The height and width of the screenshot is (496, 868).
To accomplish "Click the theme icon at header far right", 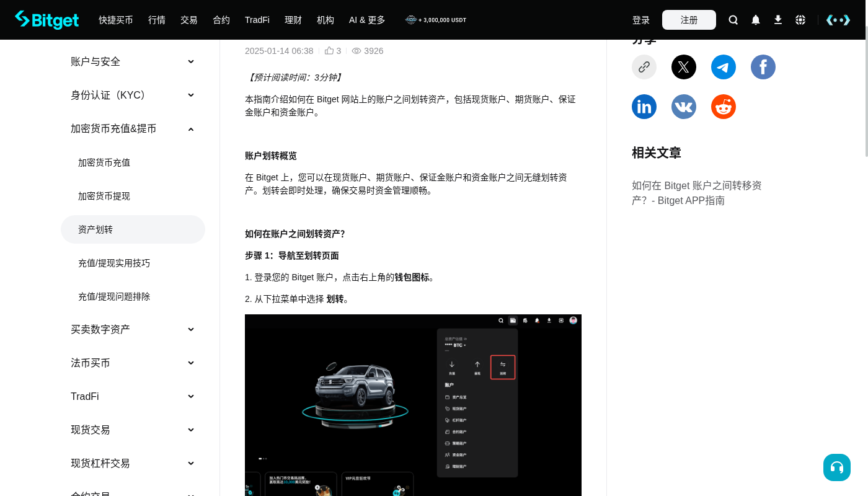I will point(838,20).
